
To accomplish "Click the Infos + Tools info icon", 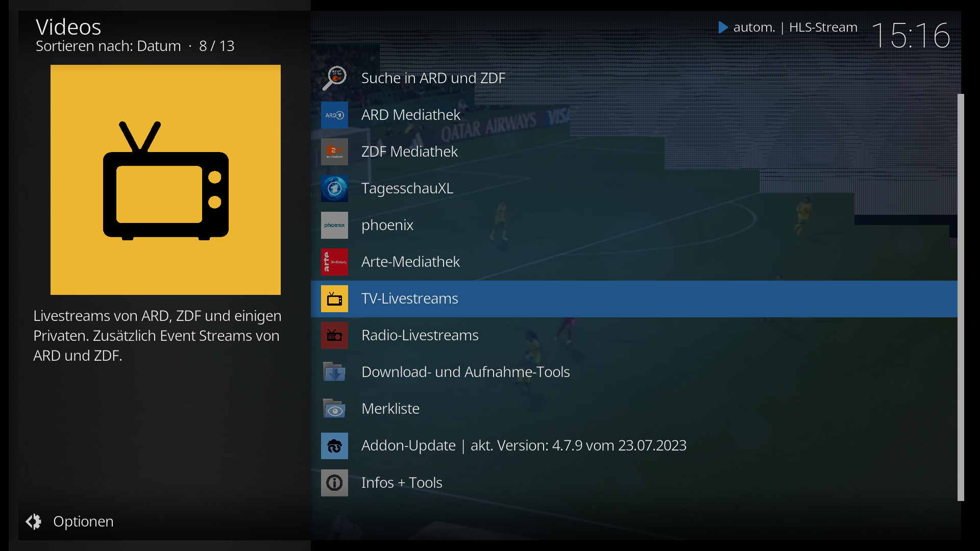I will pyautogui.click(x=334, y=483).
